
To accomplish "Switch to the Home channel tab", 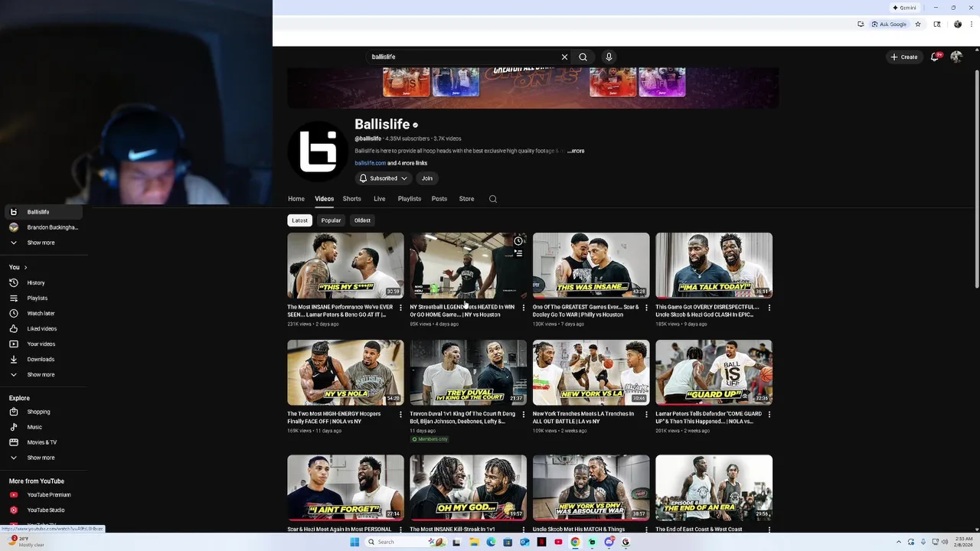I will click(x=296, y=199).
